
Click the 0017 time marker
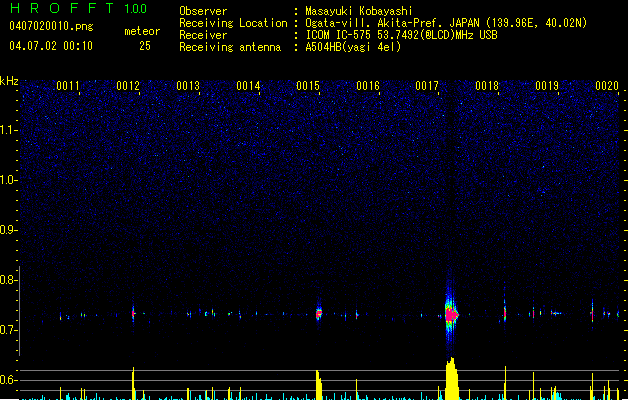pos(427,86)
